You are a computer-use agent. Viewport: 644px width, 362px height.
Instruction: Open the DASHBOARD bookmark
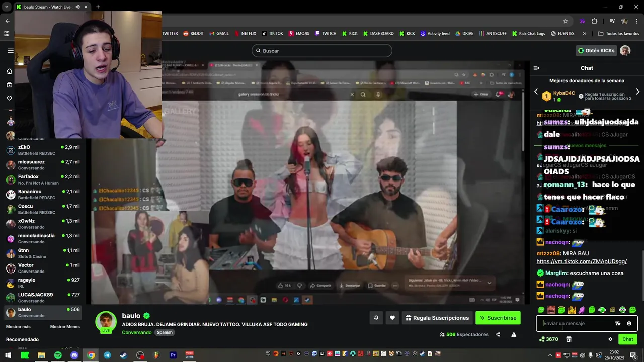click(378, 34)
